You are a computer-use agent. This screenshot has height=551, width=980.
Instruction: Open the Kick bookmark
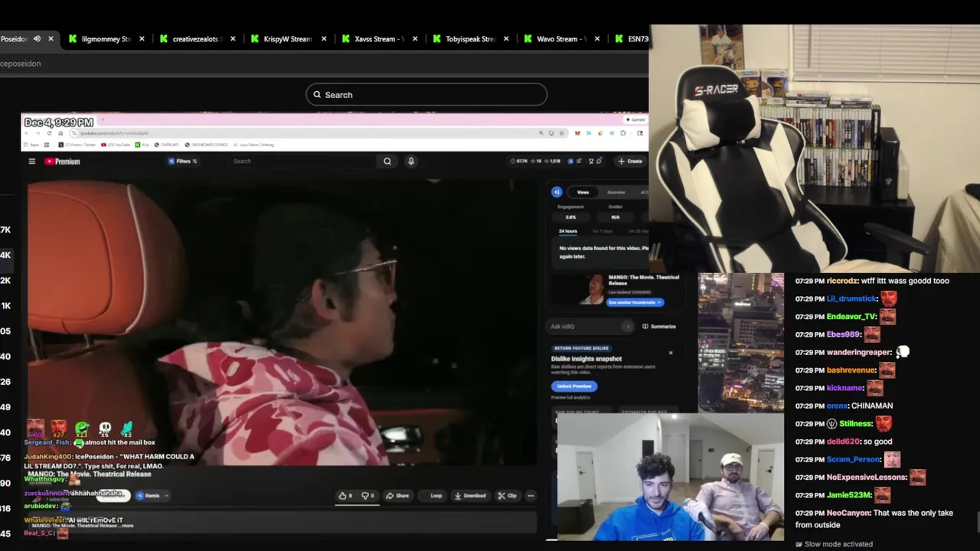(142, 145)
